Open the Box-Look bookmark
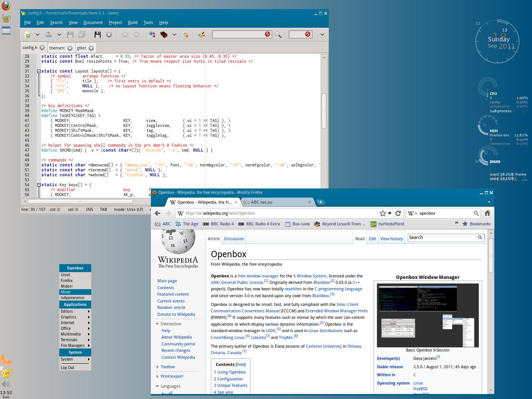The height and width of the screenshot is (399, 532). tap(297, 224)
